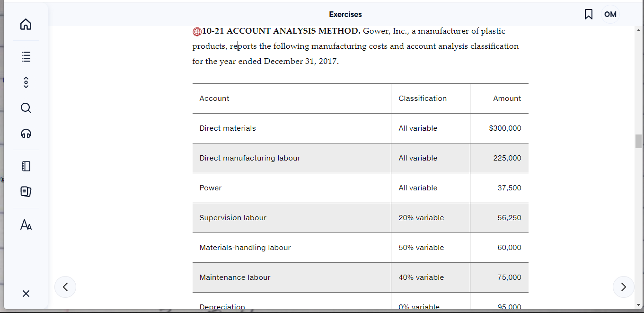644x313 pixels.
Task: Close the sidebar with the X
Action: (26, 294)
